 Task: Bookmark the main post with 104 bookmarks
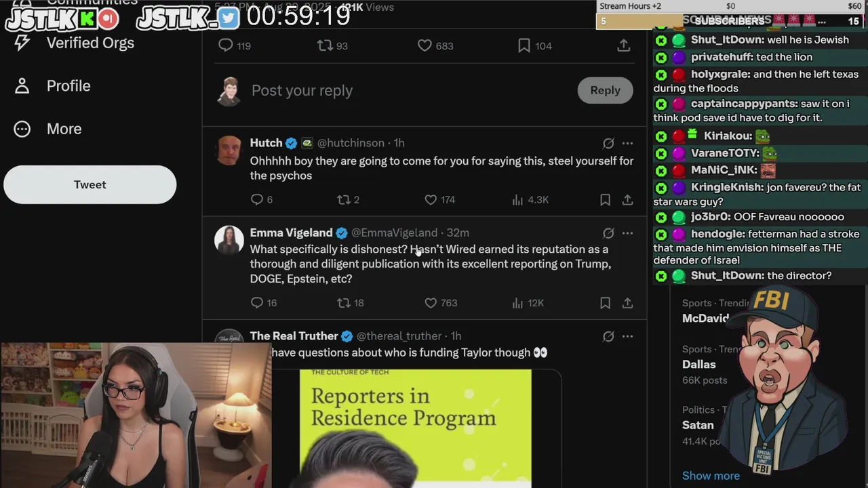tap(534, 45)
